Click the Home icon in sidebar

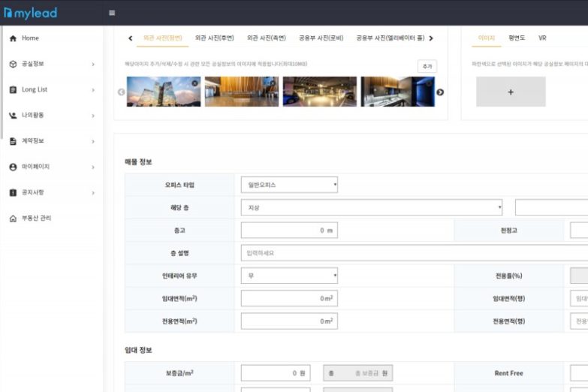(13, 38)
